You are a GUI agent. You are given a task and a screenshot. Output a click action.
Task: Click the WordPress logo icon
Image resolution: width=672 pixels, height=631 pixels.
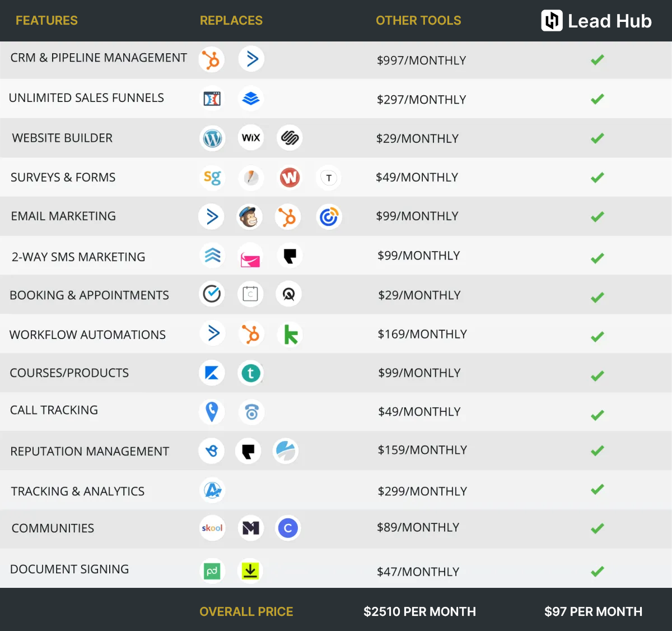pyautogui.click(x=212, y=138)
